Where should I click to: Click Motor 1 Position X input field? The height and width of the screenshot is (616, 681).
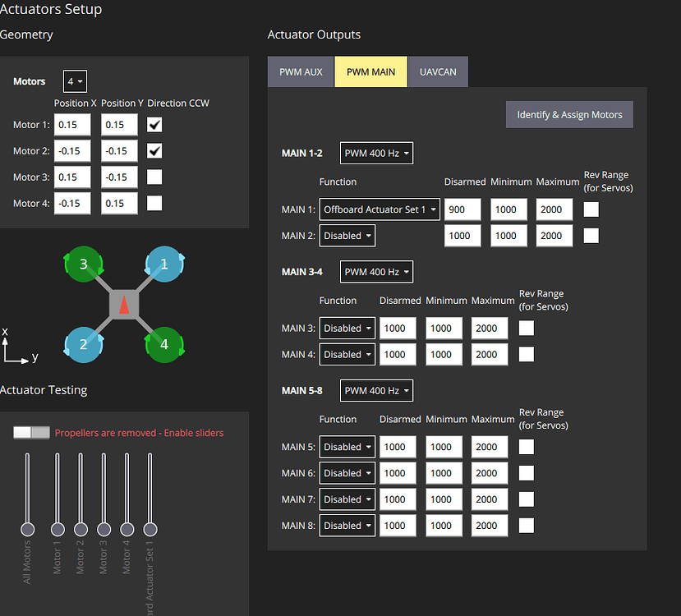(72, 125)
